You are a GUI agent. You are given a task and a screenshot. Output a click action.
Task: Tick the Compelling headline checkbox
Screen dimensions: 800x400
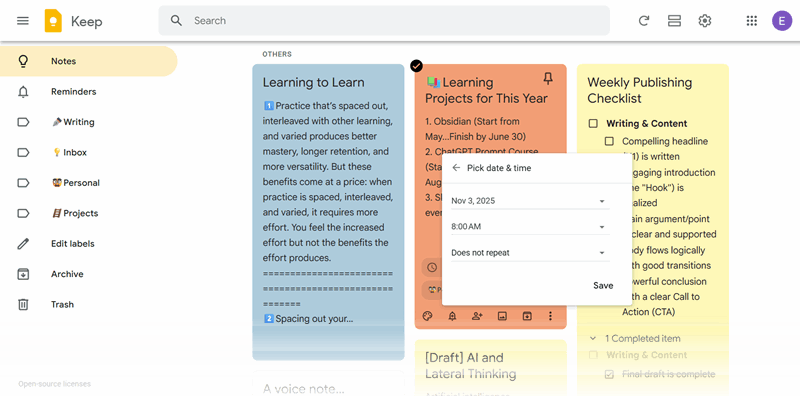(x=609, y=141)
